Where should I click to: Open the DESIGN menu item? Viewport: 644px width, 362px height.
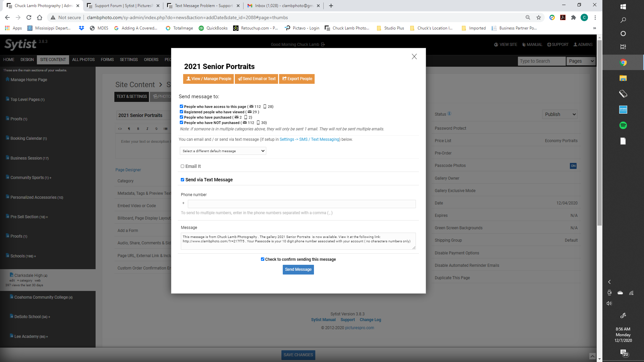point(27,60)
